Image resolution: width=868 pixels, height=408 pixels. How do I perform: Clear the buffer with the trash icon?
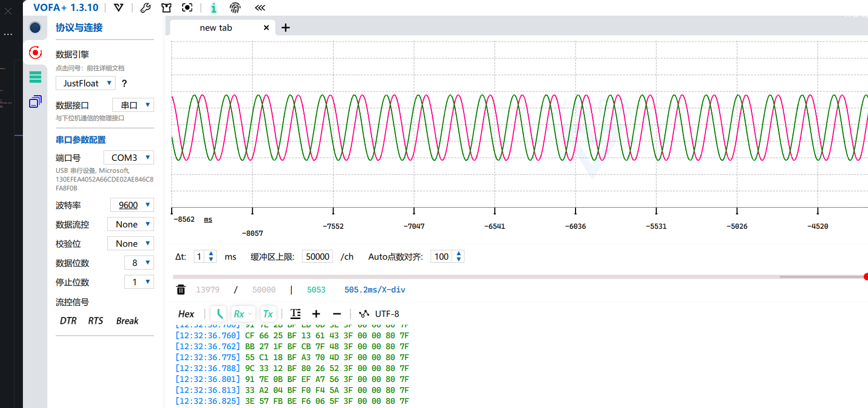181,289
